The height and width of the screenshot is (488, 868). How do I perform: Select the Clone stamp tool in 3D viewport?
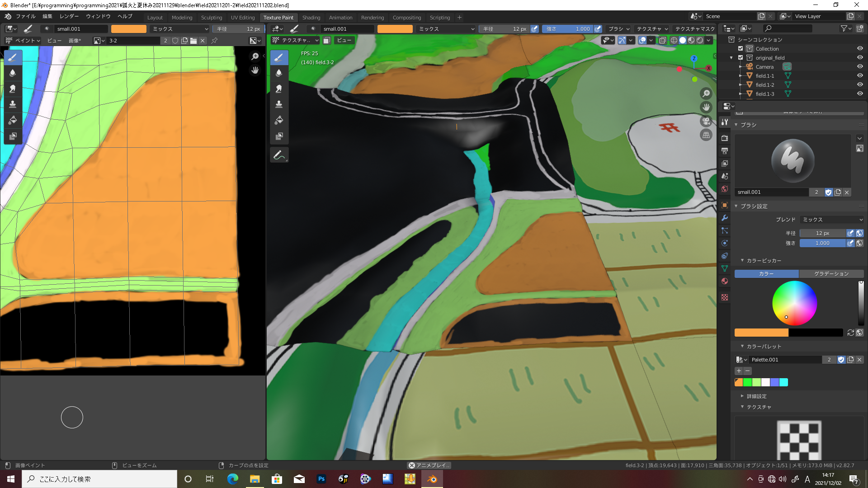pos(279,104)
